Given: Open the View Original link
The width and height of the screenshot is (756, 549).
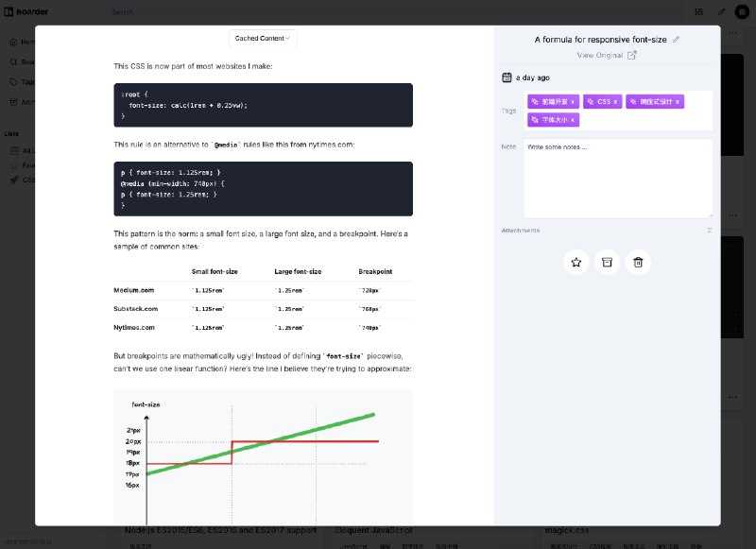Looking at the screenshot, I should tap(600, 56).
